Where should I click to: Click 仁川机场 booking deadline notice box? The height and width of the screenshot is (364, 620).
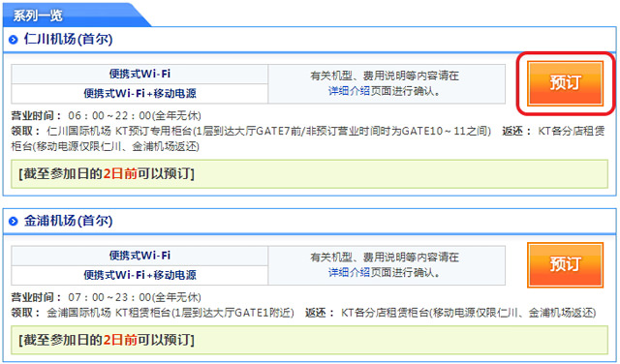point(309,174)
